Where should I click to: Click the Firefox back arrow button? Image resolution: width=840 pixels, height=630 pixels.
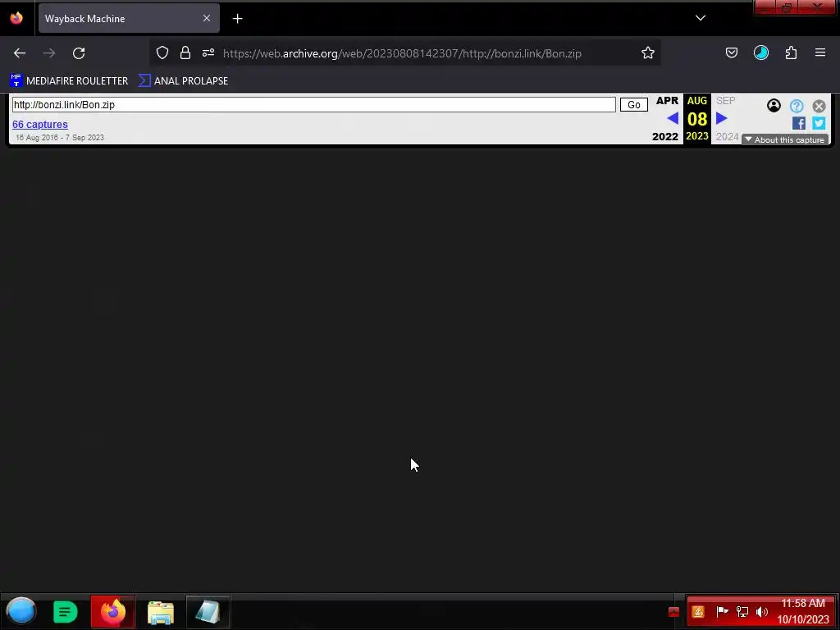(x=20, y=53)
